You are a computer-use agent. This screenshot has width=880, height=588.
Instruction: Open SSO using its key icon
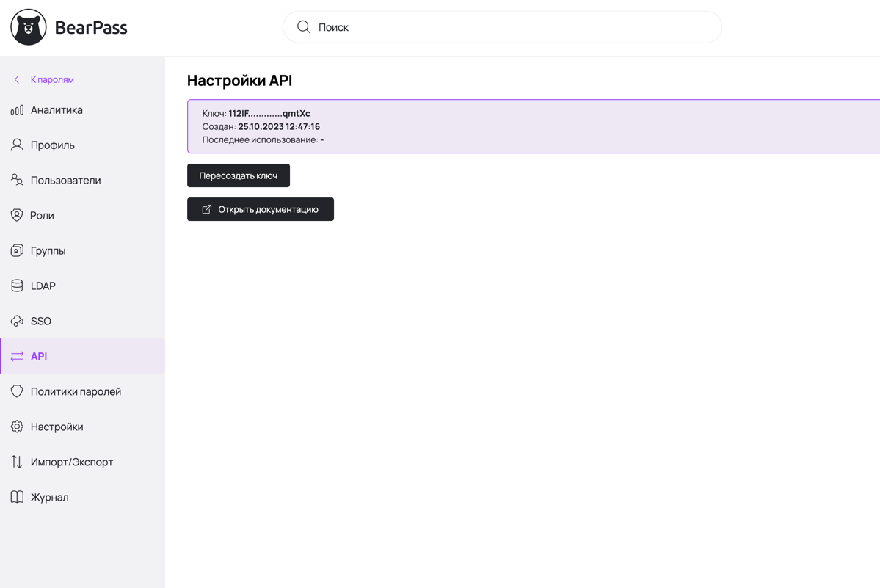click(x=17, y=321)
